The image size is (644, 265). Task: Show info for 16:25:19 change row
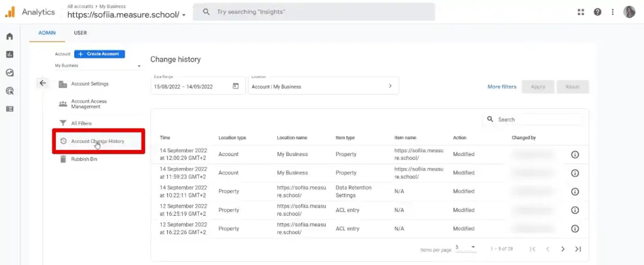(x=575, y=210)
